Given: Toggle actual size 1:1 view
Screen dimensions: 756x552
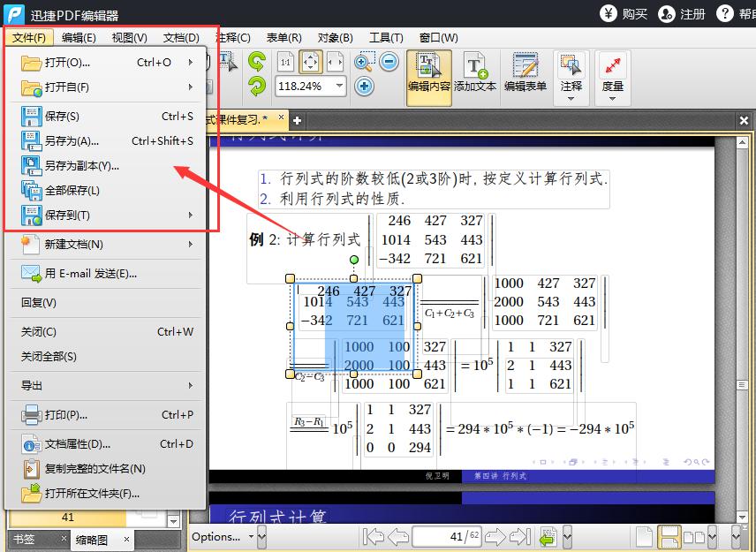Looking at the screenshot, I should (285, 62).
